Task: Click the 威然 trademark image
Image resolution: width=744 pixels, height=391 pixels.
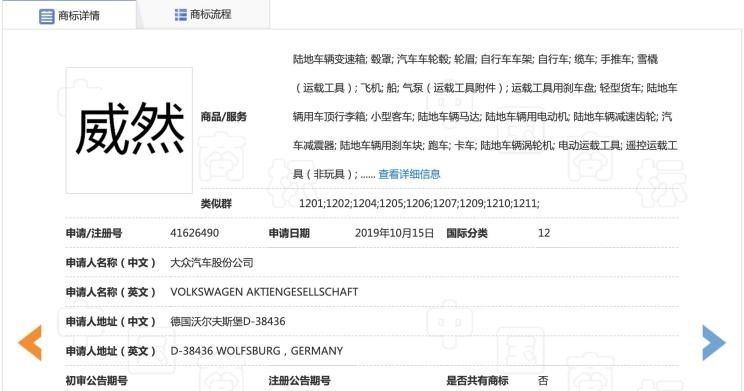Action: [129, 130]
